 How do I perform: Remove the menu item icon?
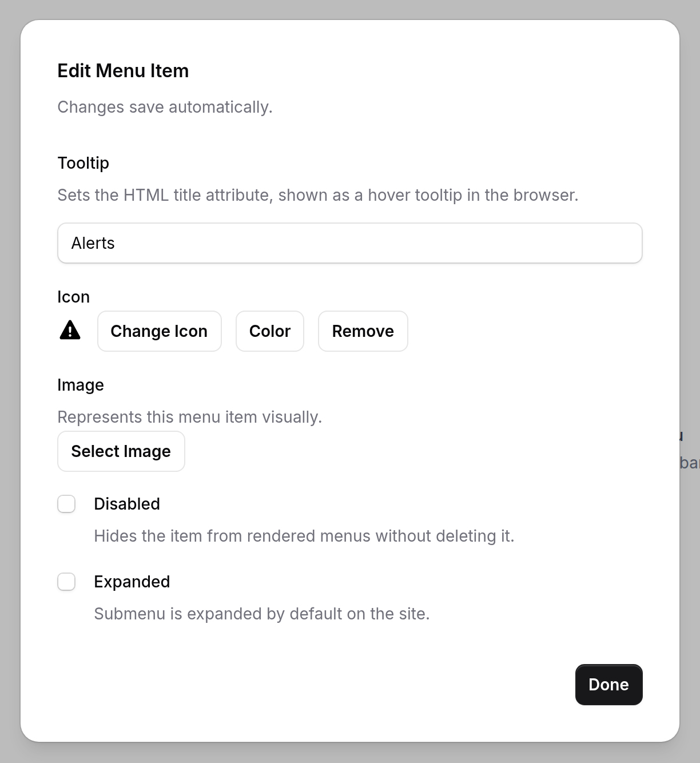pos(363,331)
